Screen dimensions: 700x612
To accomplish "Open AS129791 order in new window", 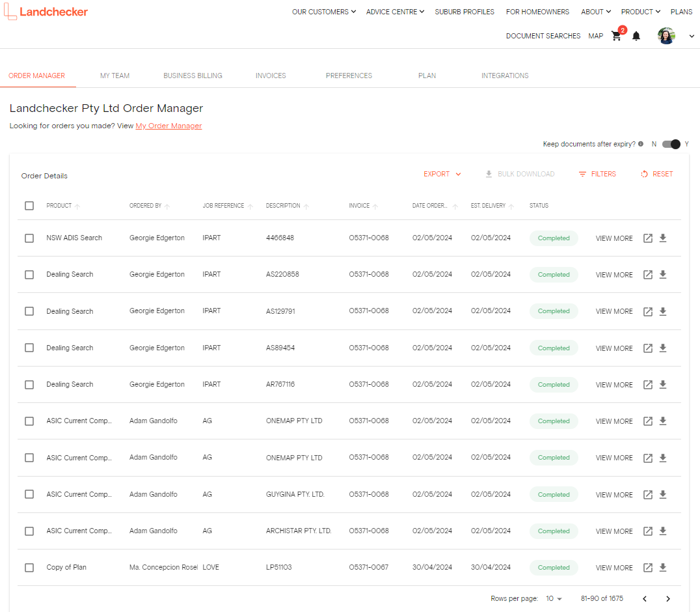I will (648, 311).
